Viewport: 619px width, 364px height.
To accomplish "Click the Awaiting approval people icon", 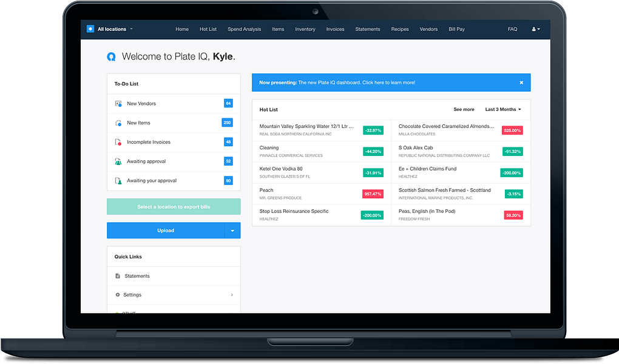I will point(118,161).
